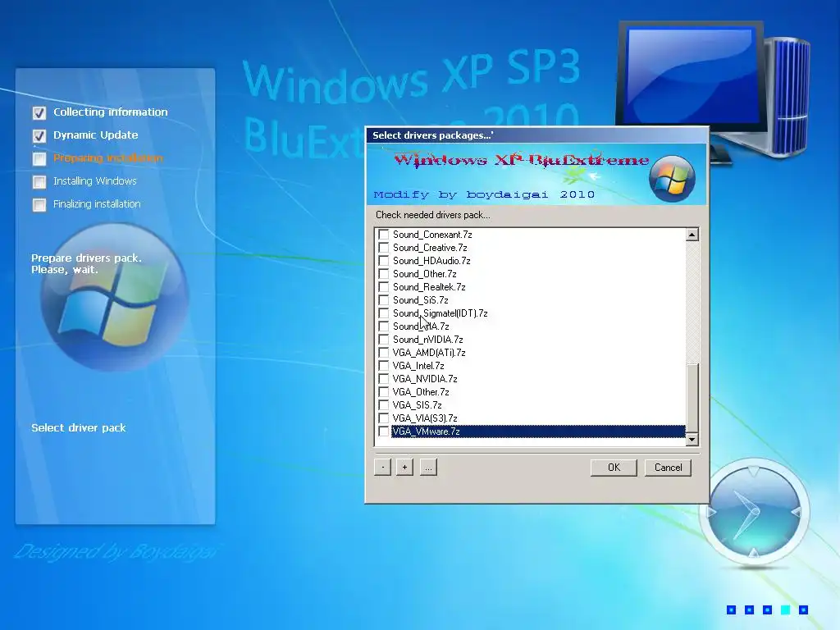This screenshot has height=630, width=840.
Task: Check the VGA_AMD(ATi).7z checkbox
Action: point(384,353)
